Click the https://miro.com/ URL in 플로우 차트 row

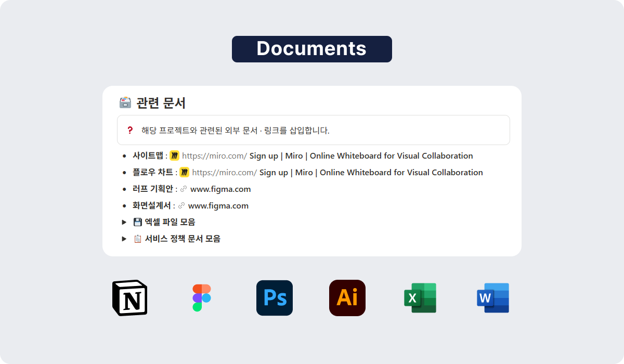click(x=224, y=172)
